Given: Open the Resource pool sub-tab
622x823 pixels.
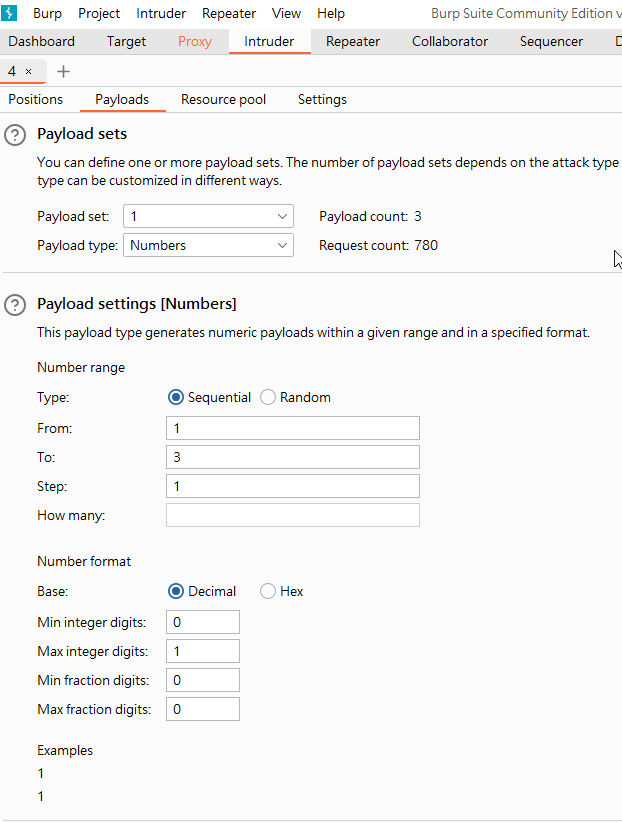Looking at the screenshot, I should (224, 100).
